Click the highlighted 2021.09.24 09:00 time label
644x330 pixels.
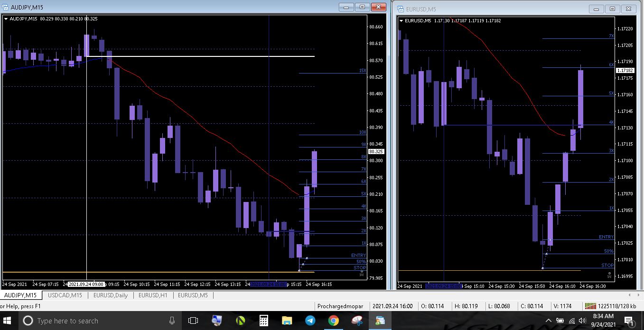[x=86, y=284]
